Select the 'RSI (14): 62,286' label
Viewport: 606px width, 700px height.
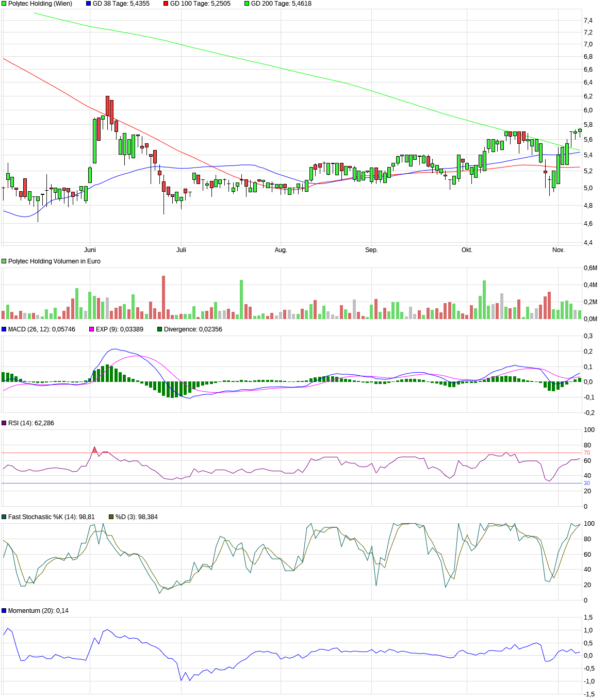tap(31, 423)
